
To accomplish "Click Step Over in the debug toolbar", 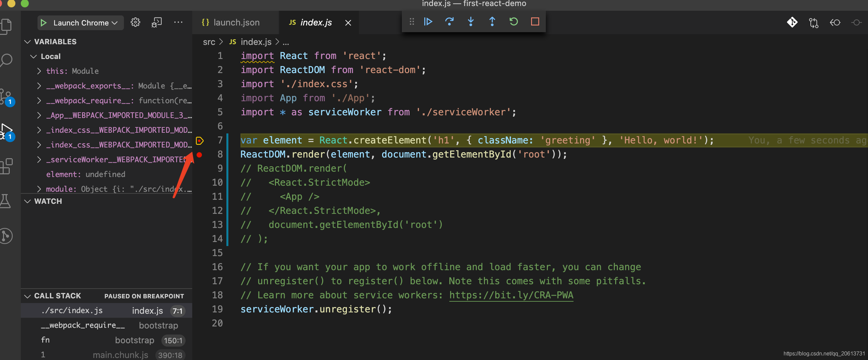I will pyautogui.click(x=449, y=21).
